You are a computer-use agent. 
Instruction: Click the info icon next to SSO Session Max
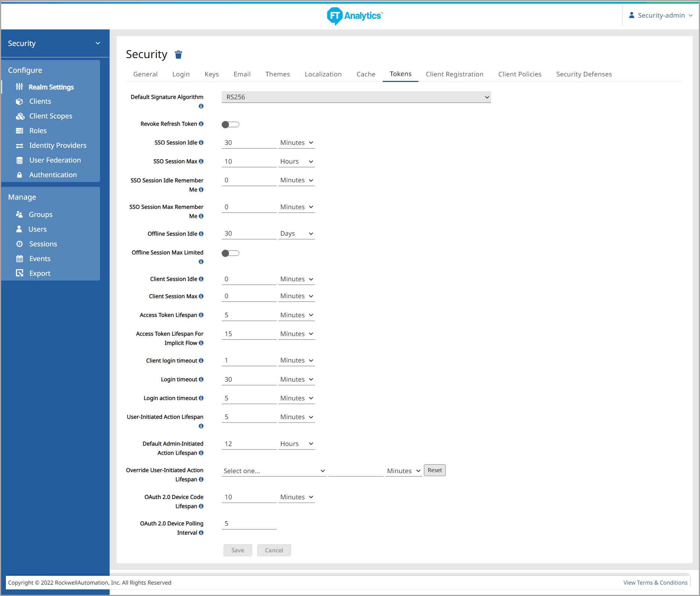click(x=201, y=161)
